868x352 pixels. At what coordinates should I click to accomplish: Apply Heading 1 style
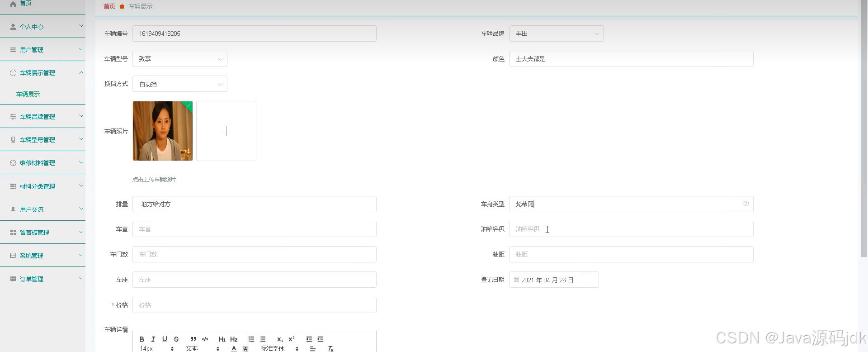point(222,339)
